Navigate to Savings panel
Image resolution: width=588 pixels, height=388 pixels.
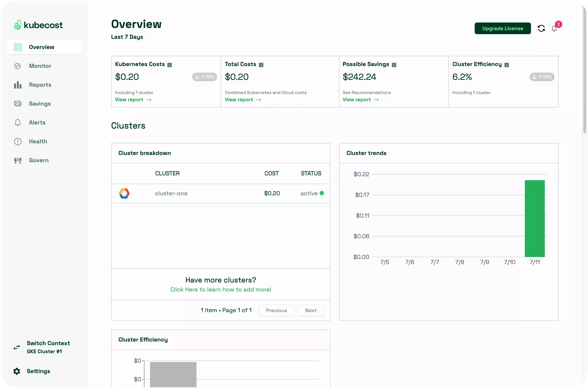coord(39,103)
